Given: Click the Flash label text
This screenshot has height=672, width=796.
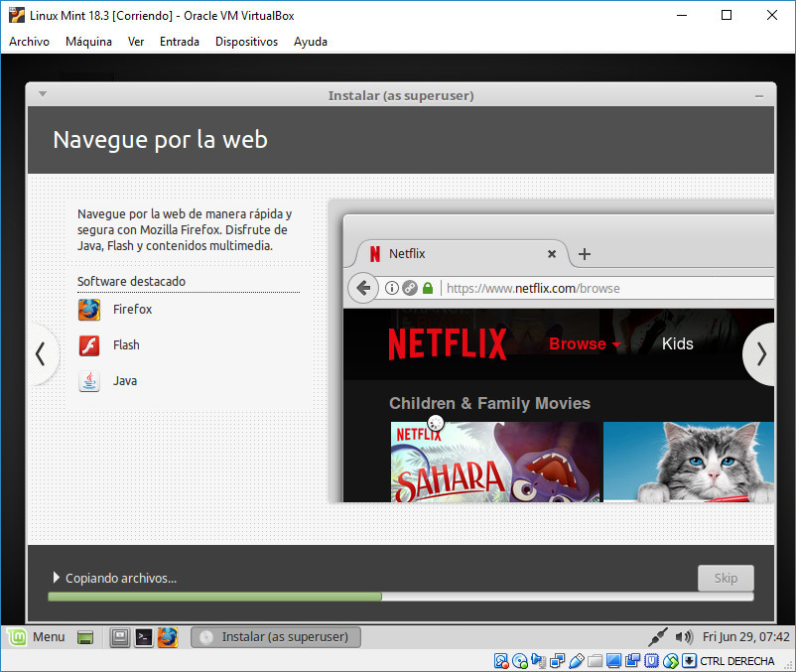Looking at the screenshot, I should pyautogui.click(x=126, y=345).
